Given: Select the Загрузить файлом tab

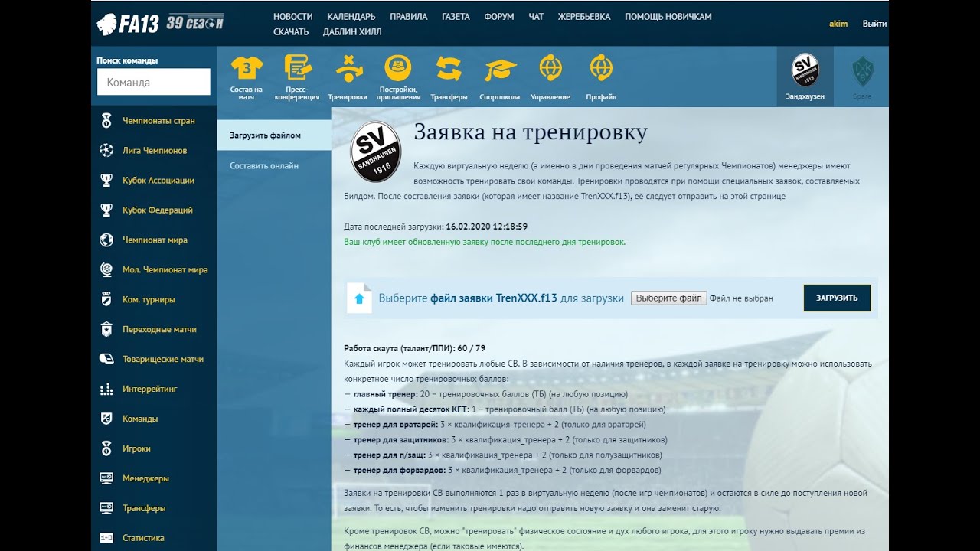Looking at the screenshot, I should (274, 135).
